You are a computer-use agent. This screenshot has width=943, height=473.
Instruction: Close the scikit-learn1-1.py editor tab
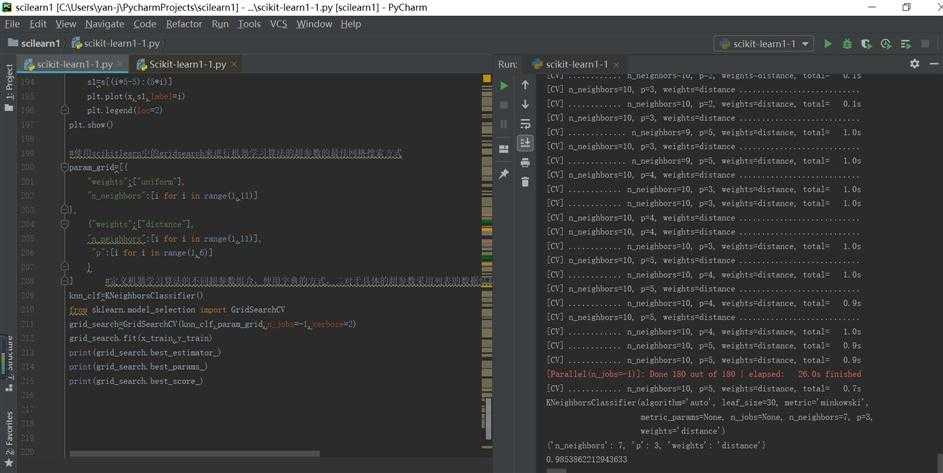pos(120,64)
